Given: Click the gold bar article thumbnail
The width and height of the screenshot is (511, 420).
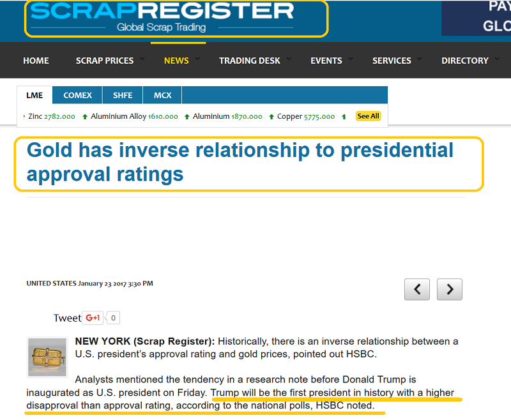Looking at the screenshot, I should point(47,357).
